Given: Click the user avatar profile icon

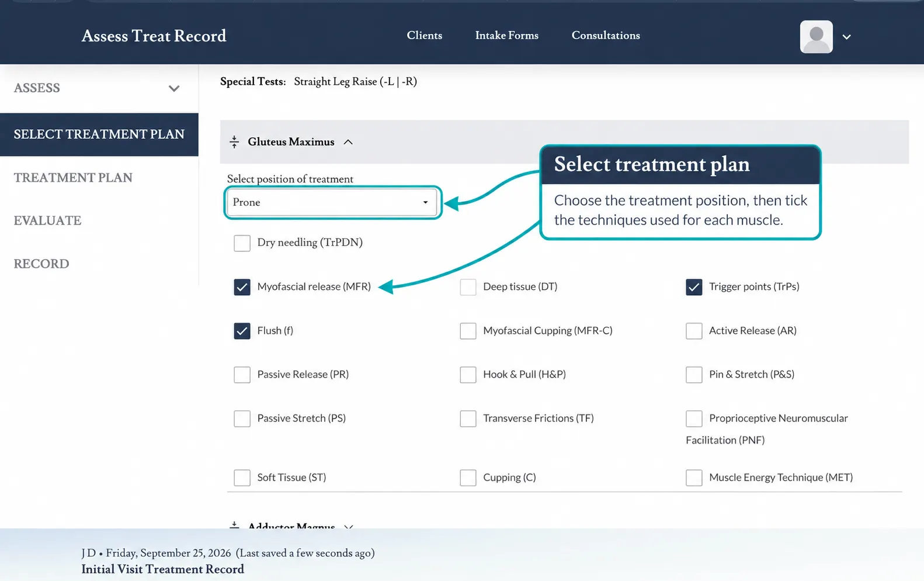Looking at the screenshot, I should (x=816, y=37).
